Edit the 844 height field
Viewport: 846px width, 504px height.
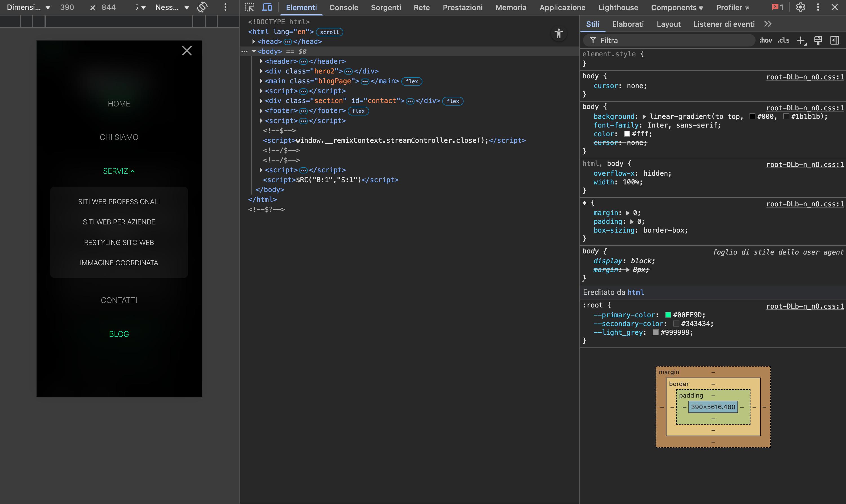(109, 8)
